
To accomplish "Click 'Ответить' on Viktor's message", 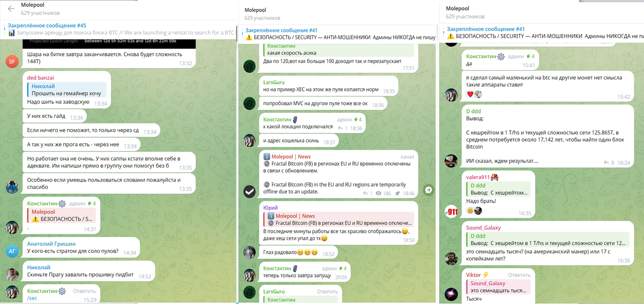I will coord(519,275).
